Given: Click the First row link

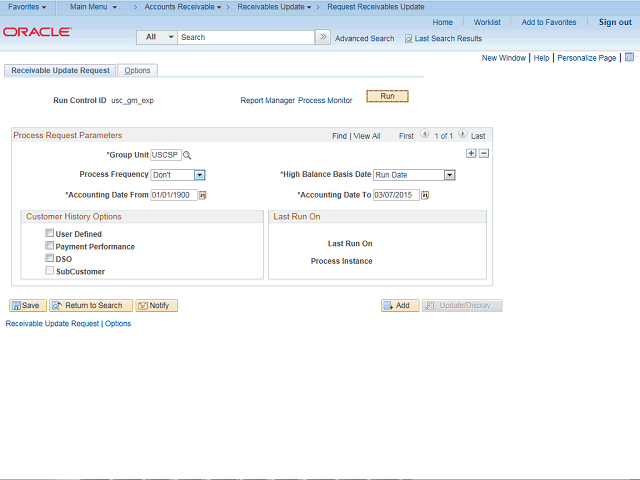Looking at the screenshot, I should [x=406, y=136].
